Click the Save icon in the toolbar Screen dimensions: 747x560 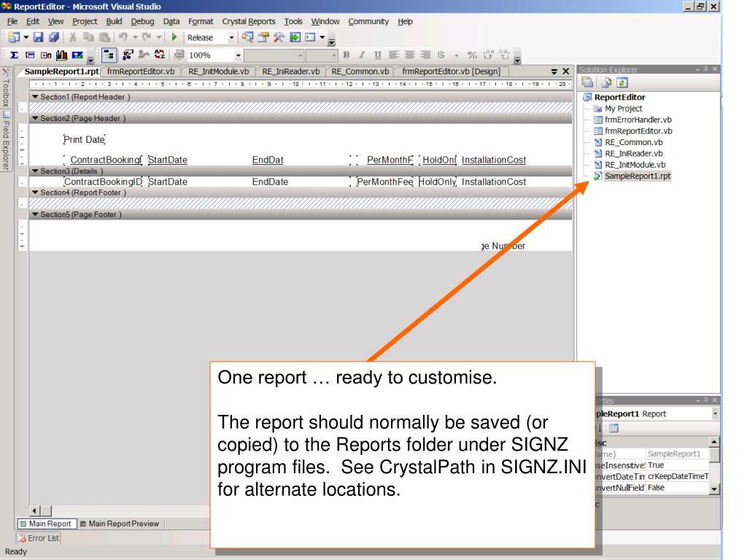(x=39, y=37)
